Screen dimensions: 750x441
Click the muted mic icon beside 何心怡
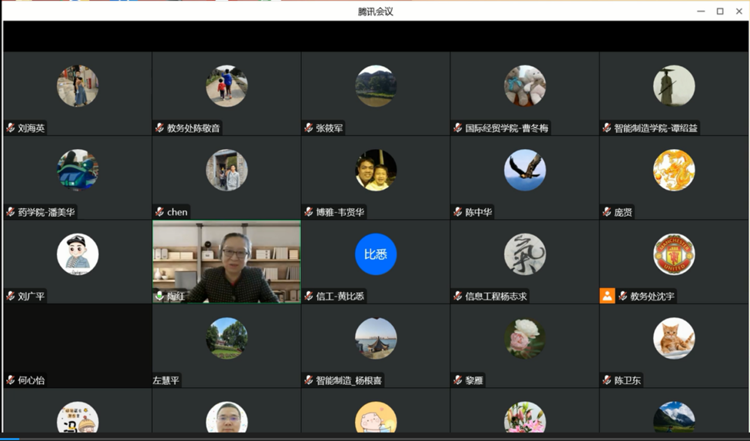tap(11, 380)
